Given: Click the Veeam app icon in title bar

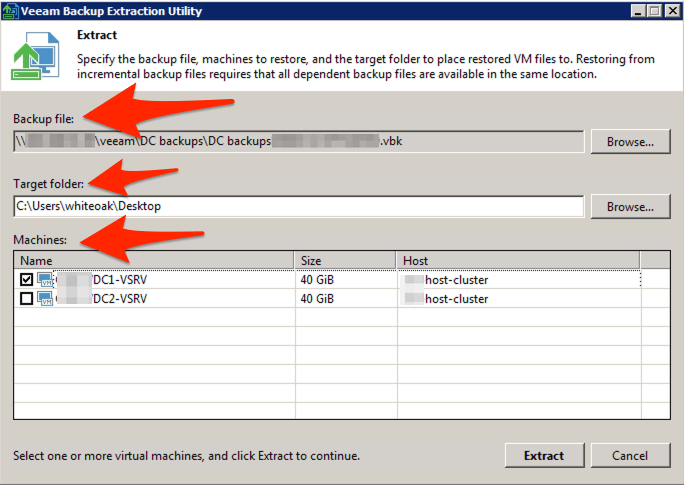Looking at the screenshot, I should [10, 11].
